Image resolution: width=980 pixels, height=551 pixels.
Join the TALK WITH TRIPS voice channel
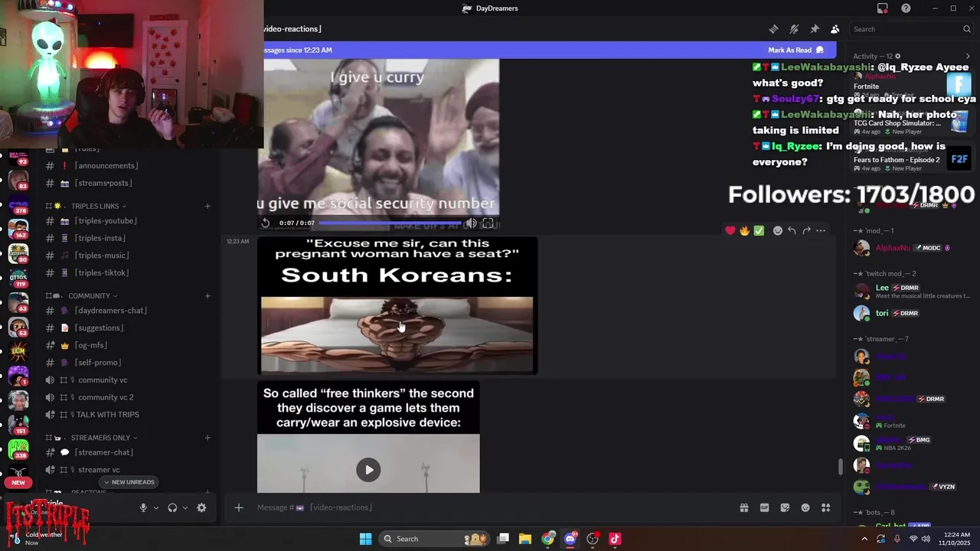107,415
